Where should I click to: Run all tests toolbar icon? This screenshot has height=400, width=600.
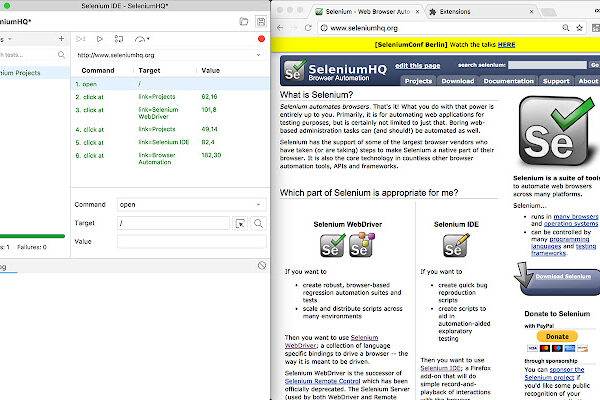80,39
